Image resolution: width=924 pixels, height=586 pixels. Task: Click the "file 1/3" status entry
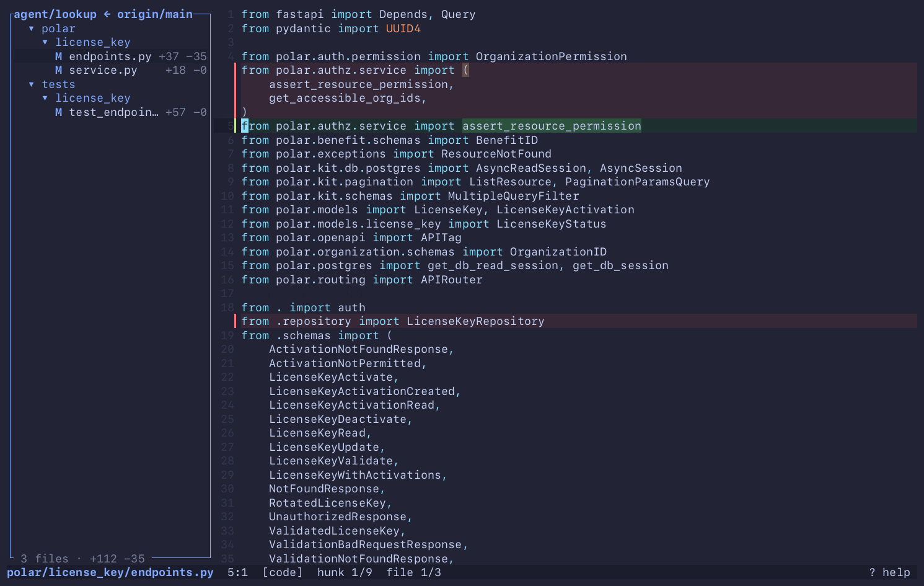(x=414, y=572)
